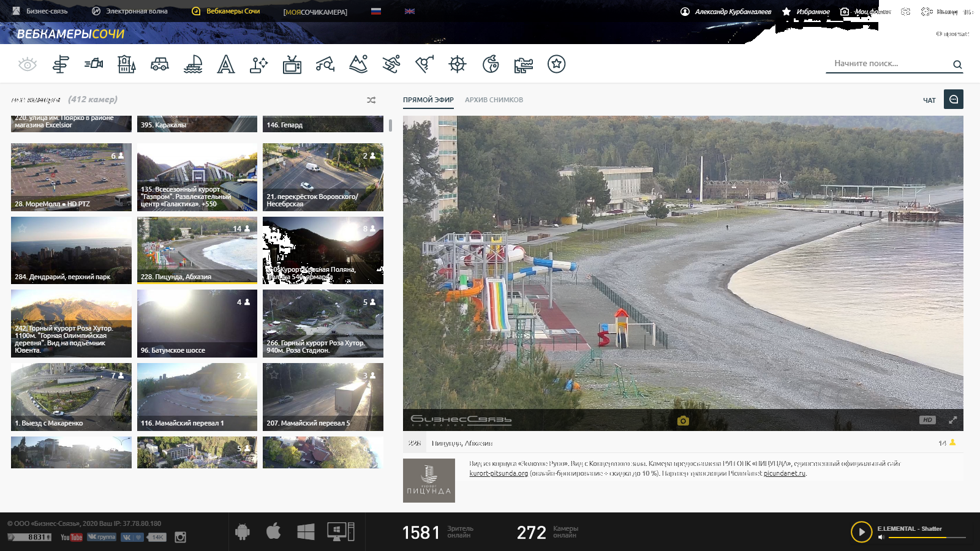This screenshot has width=980, height=551.
Task: Select the TV set category icon
Action: (x=292, y=64)
